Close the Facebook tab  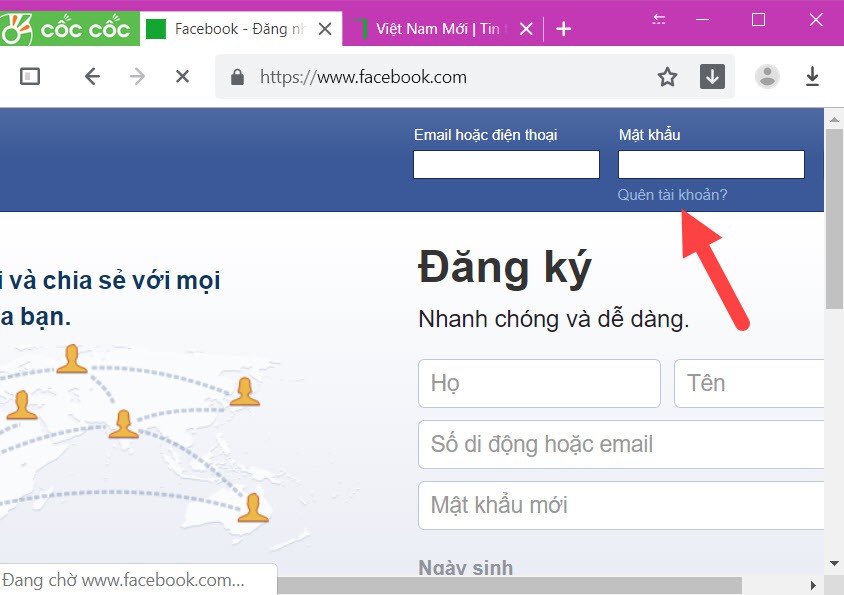(325, 29)
